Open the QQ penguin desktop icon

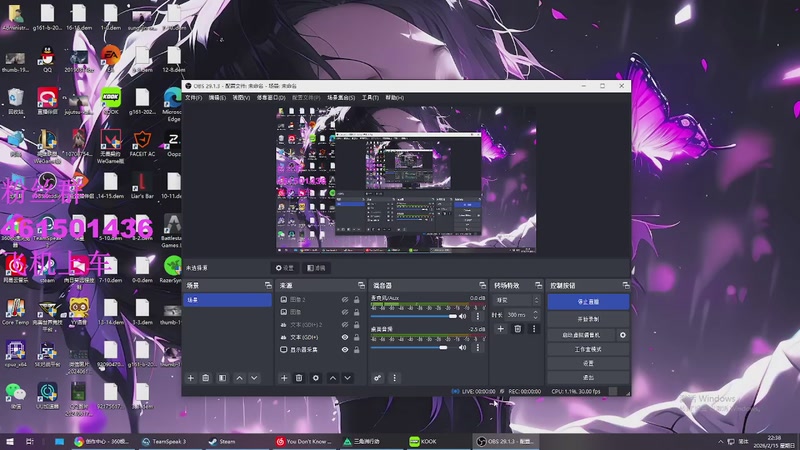(x=47, y=59)
